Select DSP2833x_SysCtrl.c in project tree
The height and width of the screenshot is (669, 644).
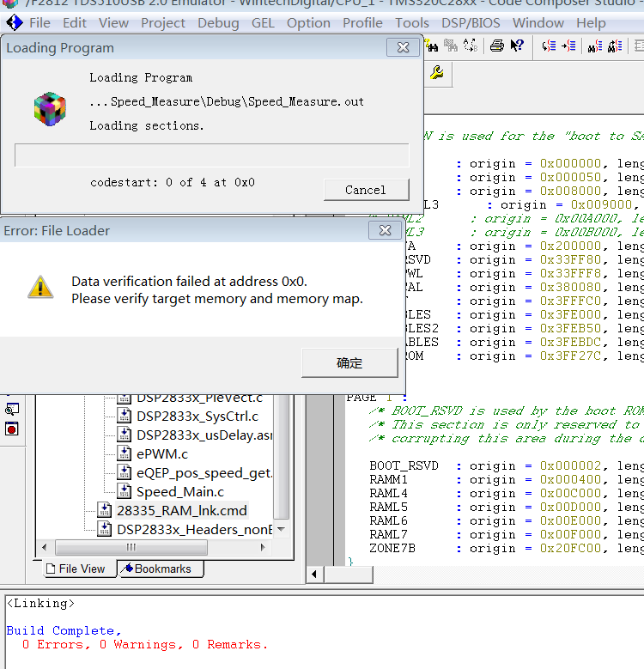[x=197, y=416]
